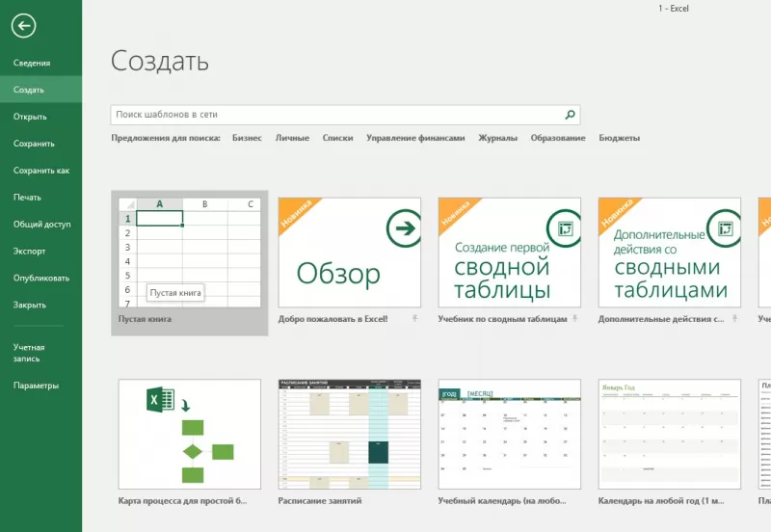Select 'Карта процесса для простой б...' template

pos(189,434)
